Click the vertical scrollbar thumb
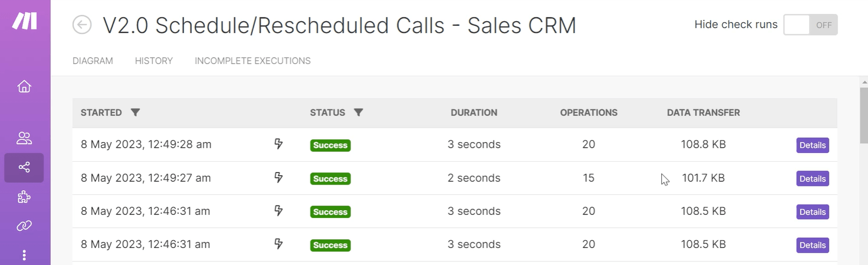Image resolution: width=868 pixels, height=265 pixels. 864,116
